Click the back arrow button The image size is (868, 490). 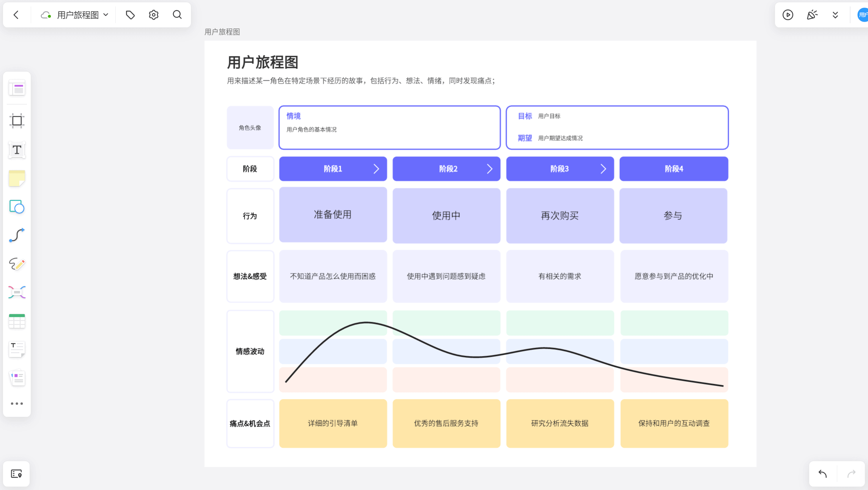coord(16,15)
